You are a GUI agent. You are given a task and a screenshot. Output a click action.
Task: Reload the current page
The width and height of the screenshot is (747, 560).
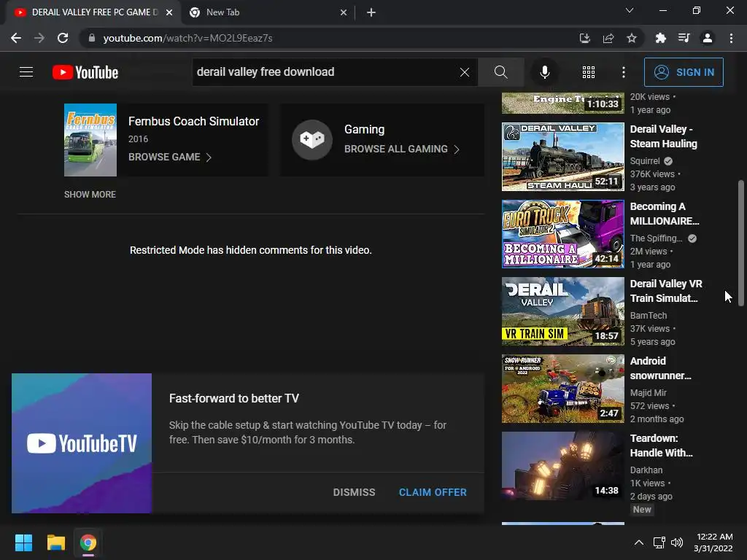63,38
